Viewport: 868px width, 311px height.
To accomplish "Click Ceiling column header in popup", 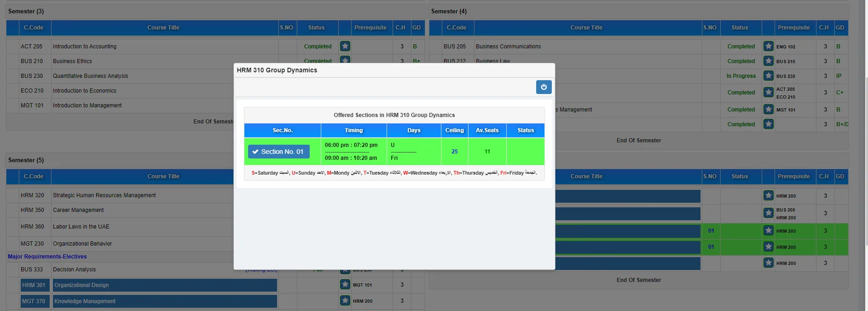I will tap(455, 130).
